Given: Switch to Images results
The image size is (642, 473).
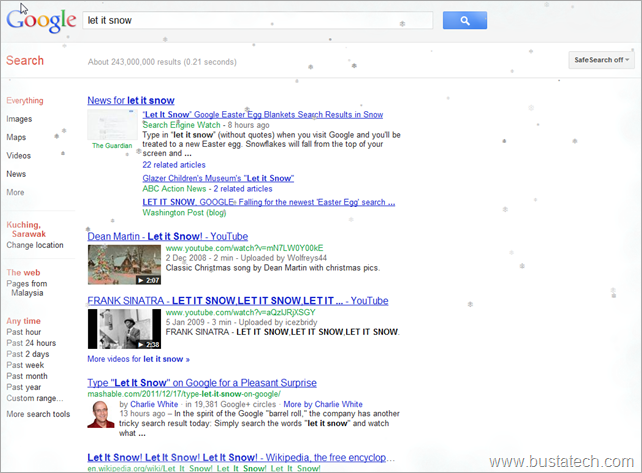Looking at the screenshot, I should pyautogui.click(x=19, y=119).
